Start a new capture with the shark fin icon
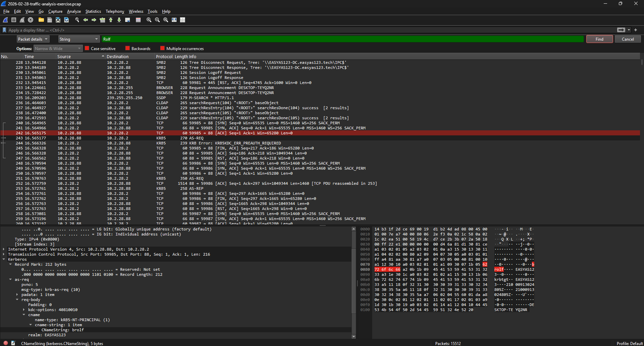644x346 pixels. click(x=5, y=20)
